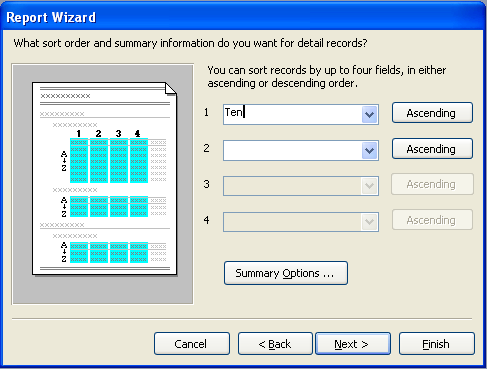This screenshot has height=369, width=487.
Task: Open the first sort field dropdown arrow
Action: [x=369, y=115]
